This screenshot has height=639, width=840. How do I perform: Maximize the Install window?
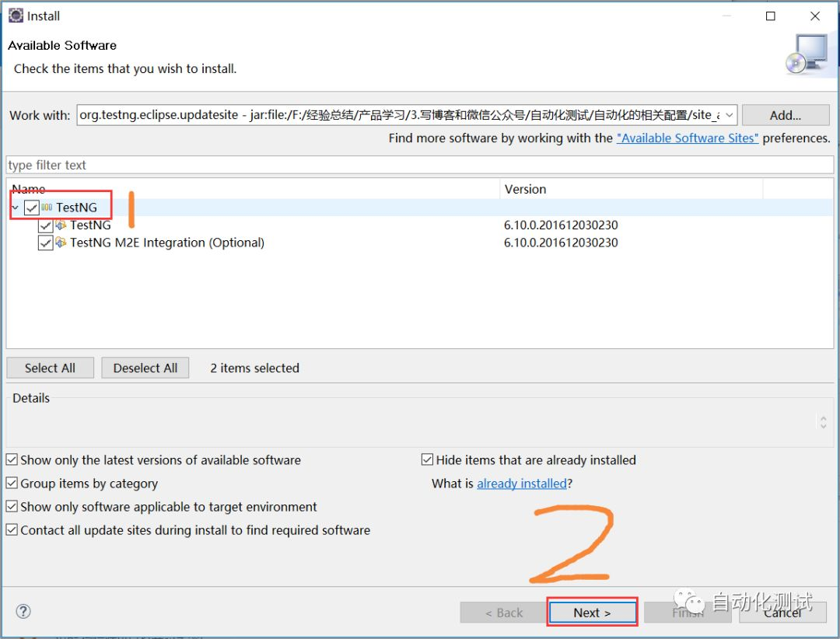point(770,16)
